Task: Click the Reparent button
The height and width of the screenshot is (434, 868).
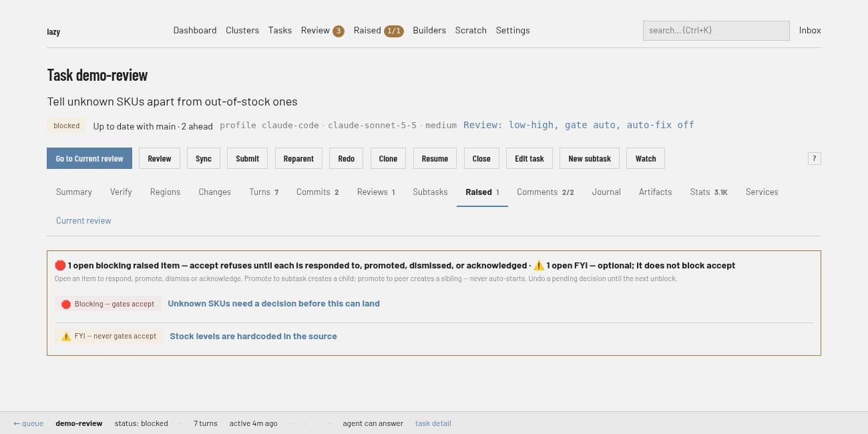Action: click(x=298, y=158)
